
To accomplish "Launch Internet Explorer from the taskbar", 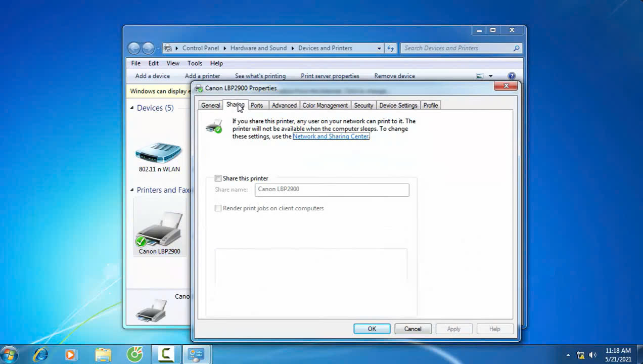I will [x=40, y=354].
